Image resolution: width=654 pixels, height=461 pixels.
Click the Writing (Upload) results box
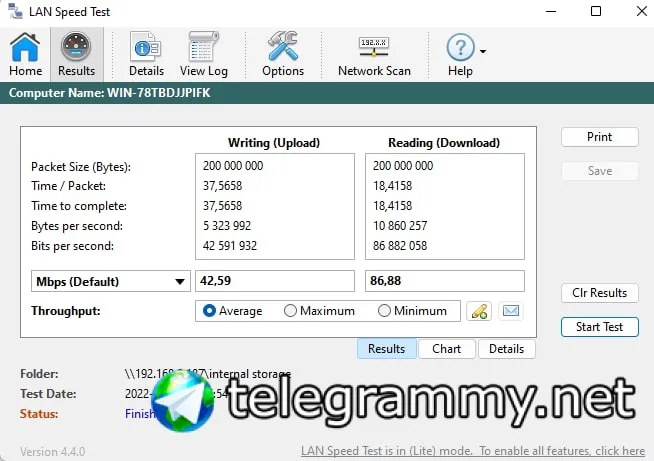pos(275,206)
